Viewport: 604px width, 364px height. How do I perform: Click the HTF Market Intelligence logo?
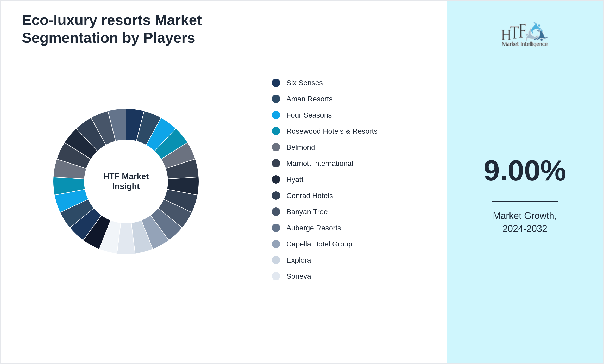(525, 34)
